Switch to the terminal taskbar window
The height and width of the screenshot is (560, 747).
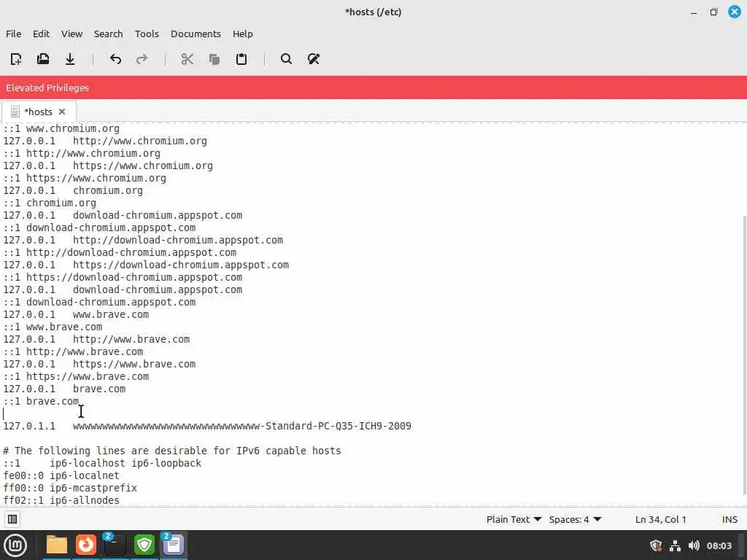115,545
